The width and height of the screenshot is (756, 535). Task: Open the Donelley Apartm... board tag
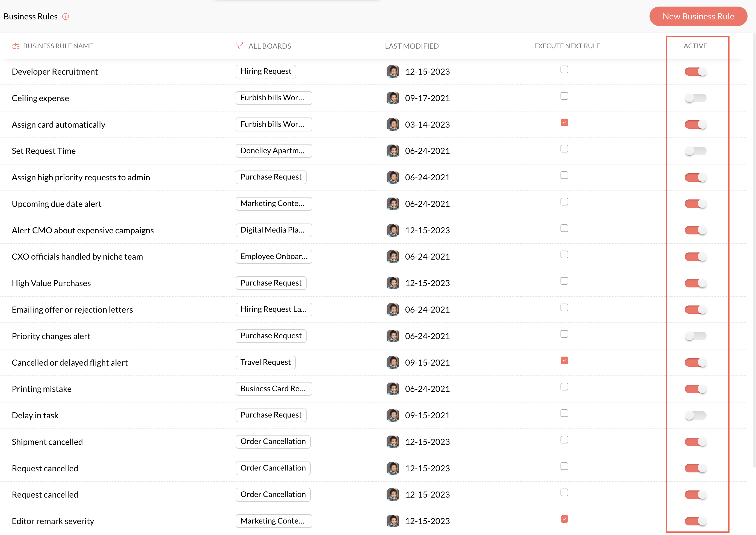[274, 151]
